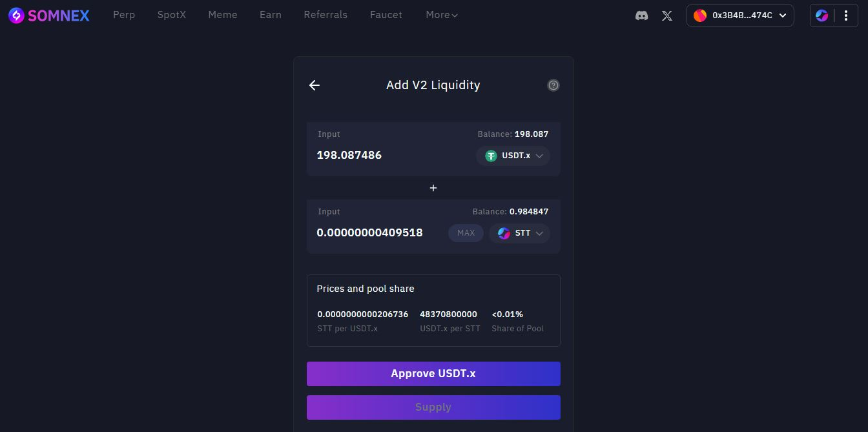Click the network logo icon in header
The image size is (868, 432).
(821, 15)
